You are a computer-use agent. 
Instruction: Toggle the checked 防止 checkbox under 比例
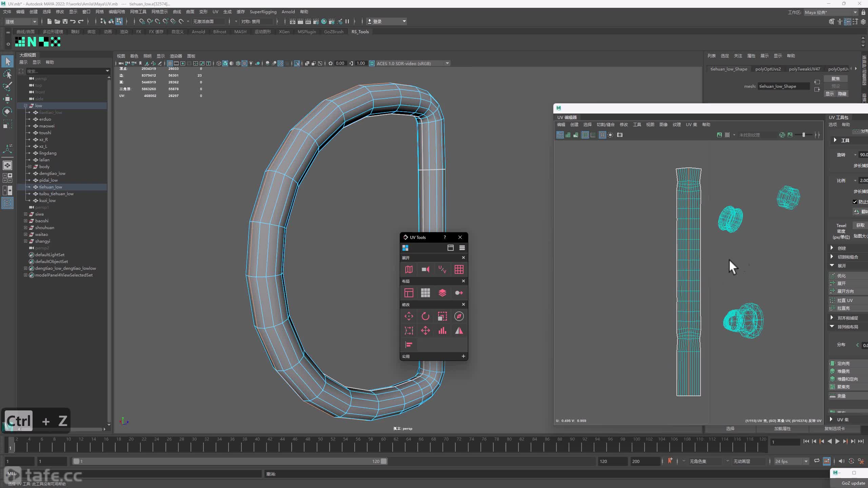(x=855, y=202)
